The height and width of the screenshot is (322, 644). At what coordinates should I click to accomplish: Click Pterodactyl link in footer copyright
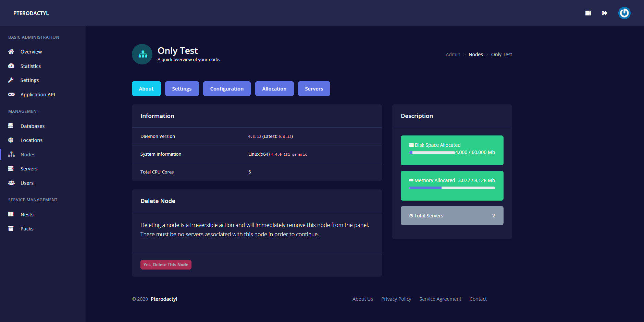point(164,299)
